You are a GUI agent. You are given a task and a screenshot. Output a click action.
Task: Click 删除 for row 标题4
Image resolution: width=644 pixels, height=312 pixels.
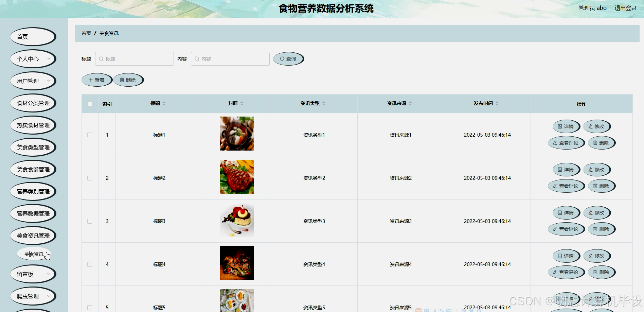[x=601, y=272]
